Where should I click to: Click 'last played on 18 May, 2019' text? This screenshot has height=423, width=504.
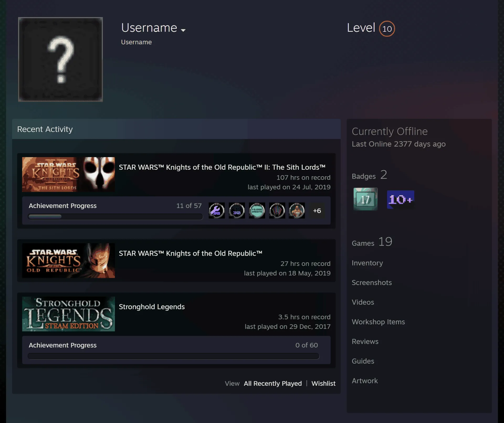click(287, 273)
